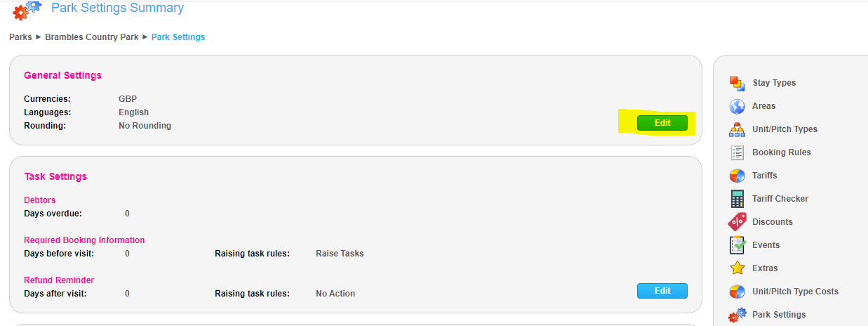
Task: Open Brambles Country Park breadcrumb
Action: point(92,37)
